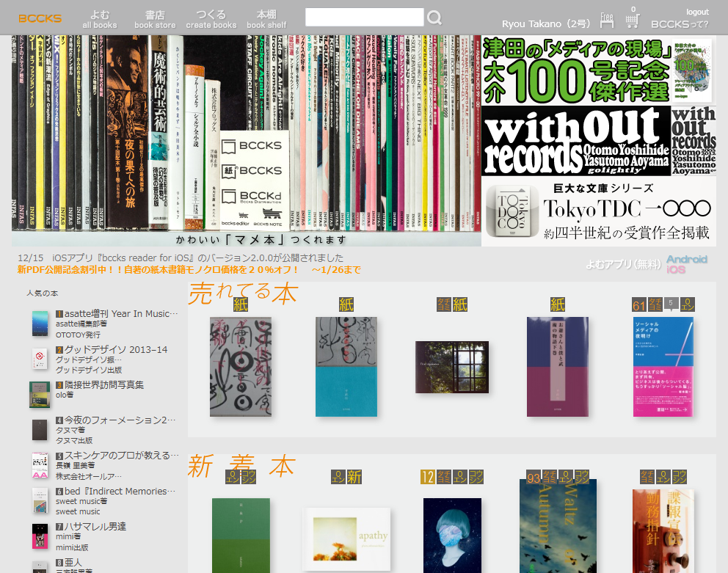This screenshot has height=573, width=728.
Task: Open the masked-face blue-hair book cover
Action: pyautogui.click(x=452, y=536)
